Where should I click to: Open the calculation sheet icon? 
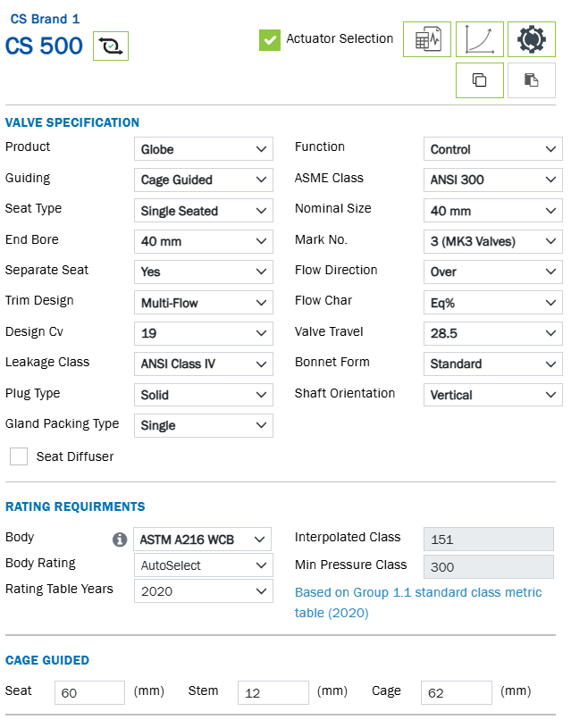click(x=426, y=39)
